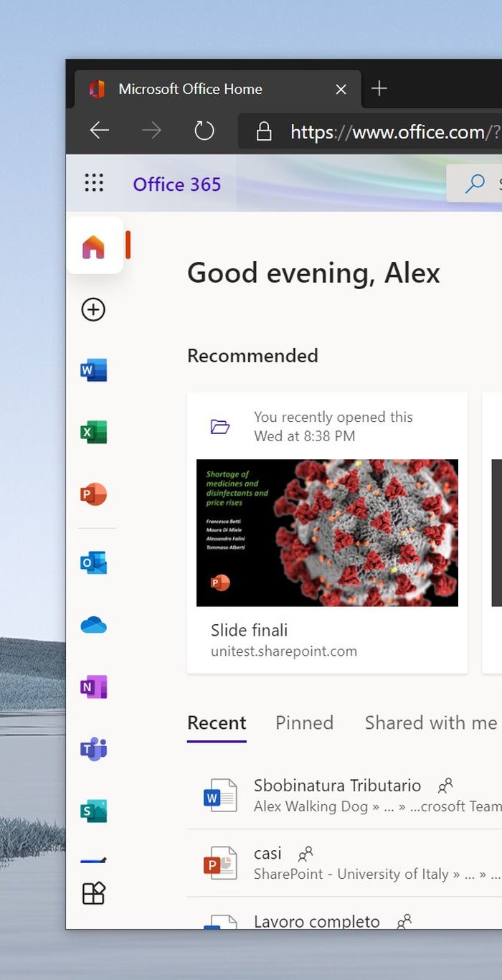Viewport: 502px width, 980px height.
Task: Reload the page with refresh icon
Action: [204, 131]
